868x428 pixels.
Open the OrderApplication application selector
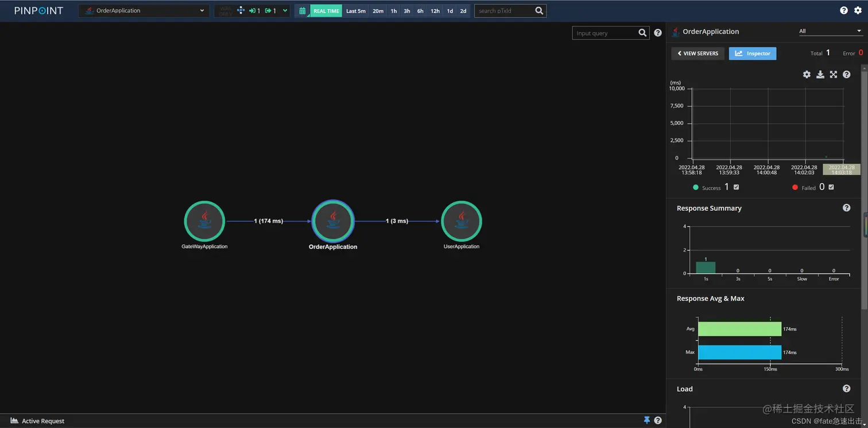point(144,10)
